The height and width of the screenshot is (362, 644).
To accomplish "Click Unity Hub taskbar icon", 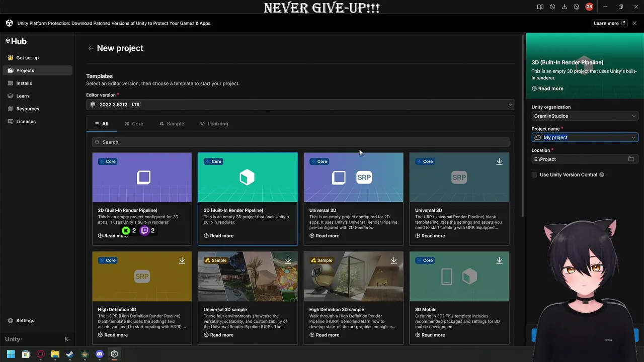I will pyautogui.click(x=114, y=354).
